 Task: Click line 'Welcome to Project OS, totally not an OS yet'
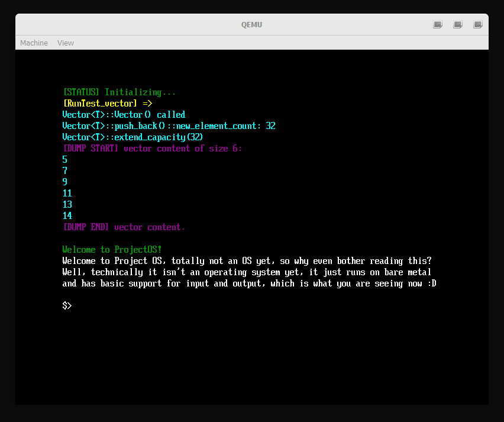(x=247, y=261)
